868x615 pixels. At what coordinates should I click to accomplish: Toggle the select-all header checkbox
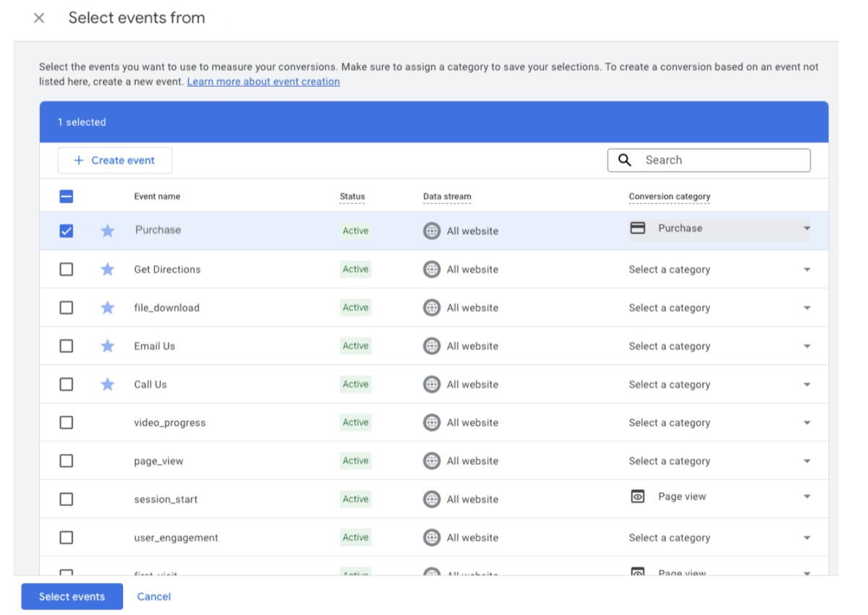coord(66,196)
